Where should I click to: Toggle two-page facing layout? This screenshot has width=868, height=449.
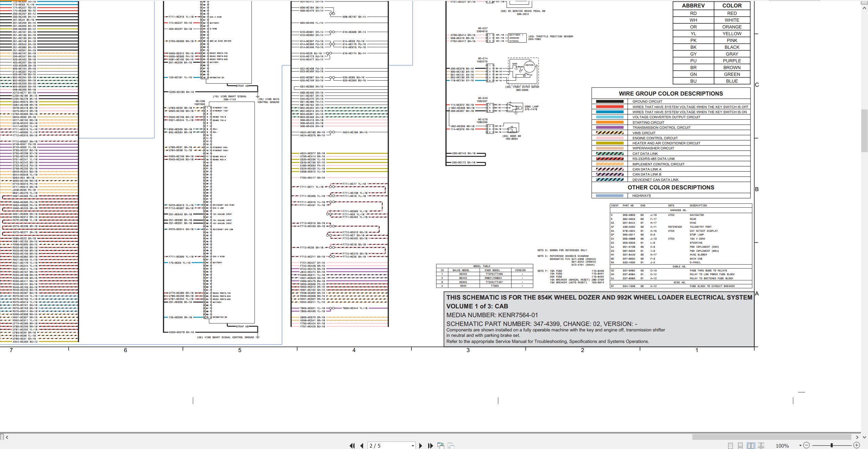pos(751,446)
